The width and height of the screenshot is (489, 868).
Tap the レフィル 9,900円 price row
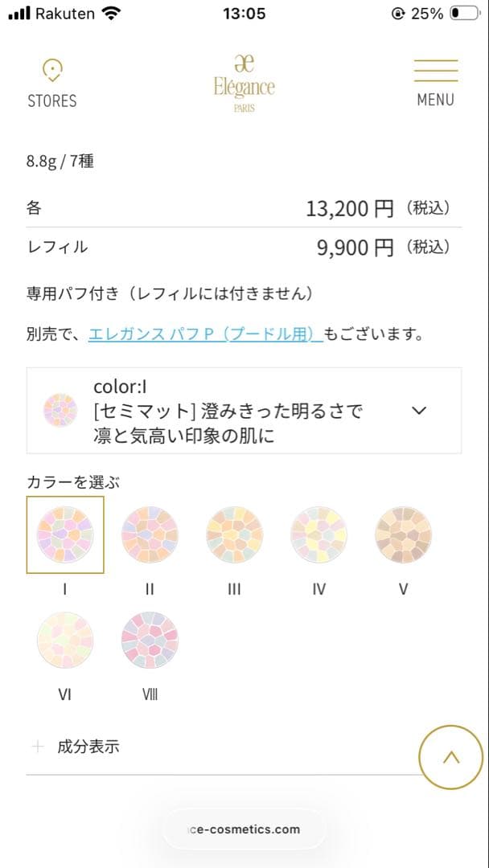[244, 248]
